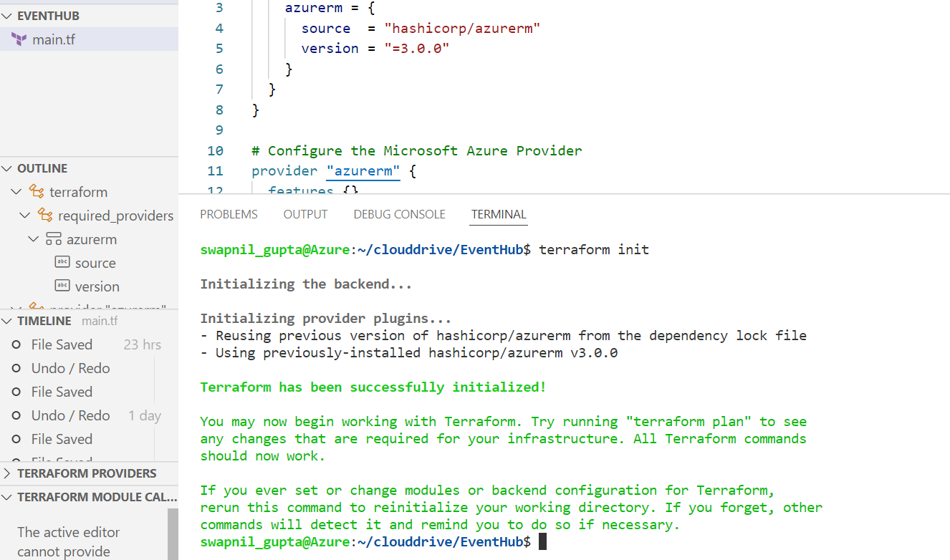Collapse the required_providers outline chevron

tap(25, 216)
